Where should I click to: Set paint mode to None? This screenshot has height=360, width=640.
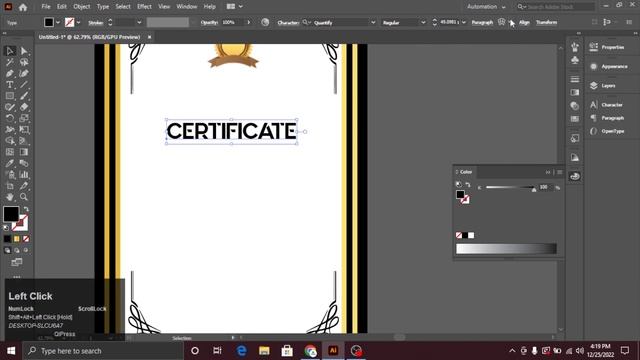click(26, 239)
